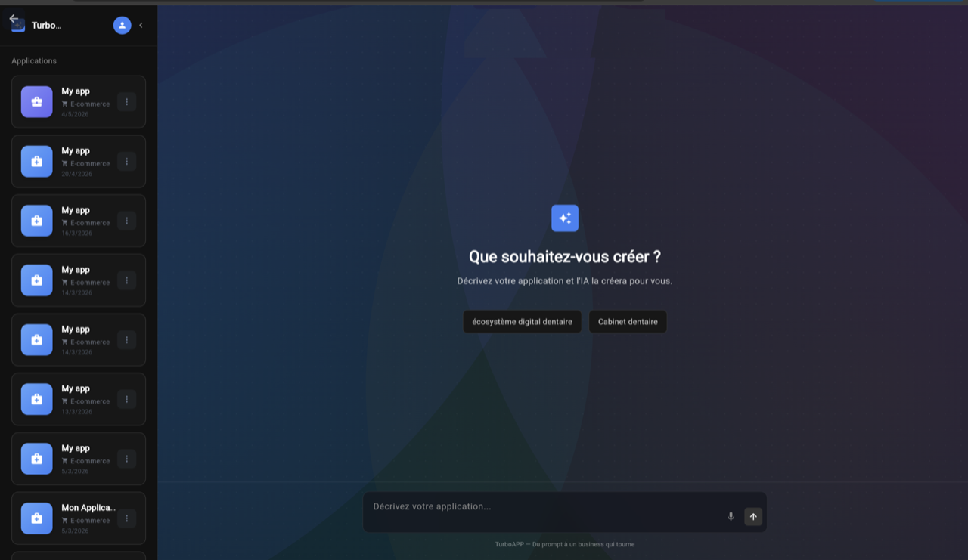Click the date '13/3/2026' in the sidebar
Screen dimensions: 968x560
pos(76,411)
